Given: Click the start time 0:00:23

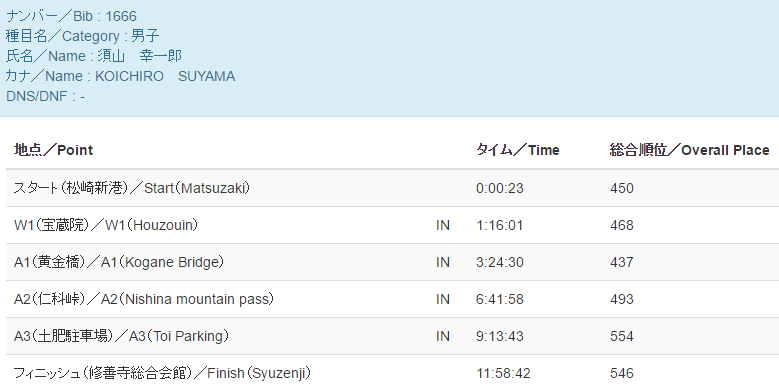Looking at the screenshot, I should point(500,188).
